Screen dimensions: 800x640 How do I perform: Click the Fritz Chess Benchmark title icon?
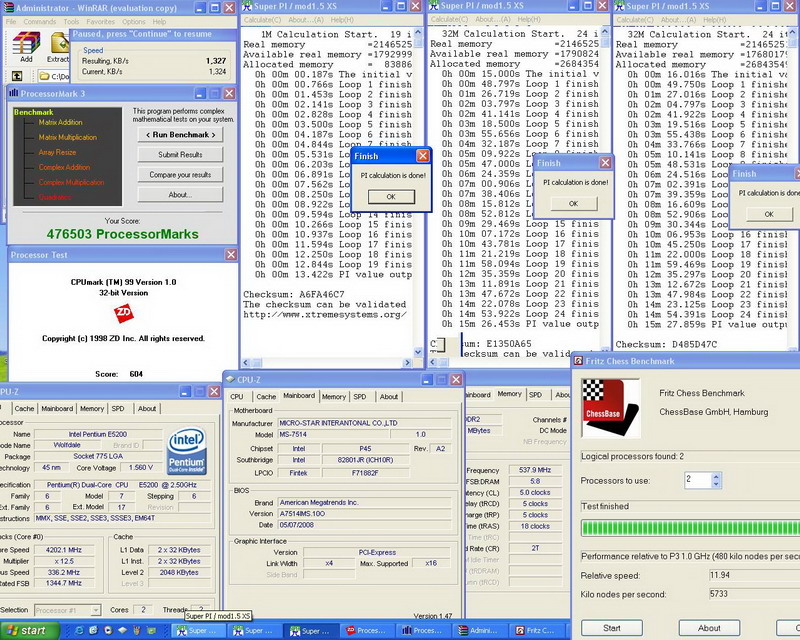tap(579, 361)
